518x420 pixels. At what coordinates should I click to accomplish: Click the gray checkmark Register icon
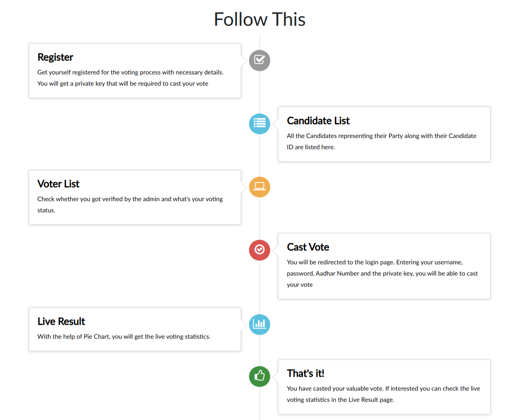(259, 60)
